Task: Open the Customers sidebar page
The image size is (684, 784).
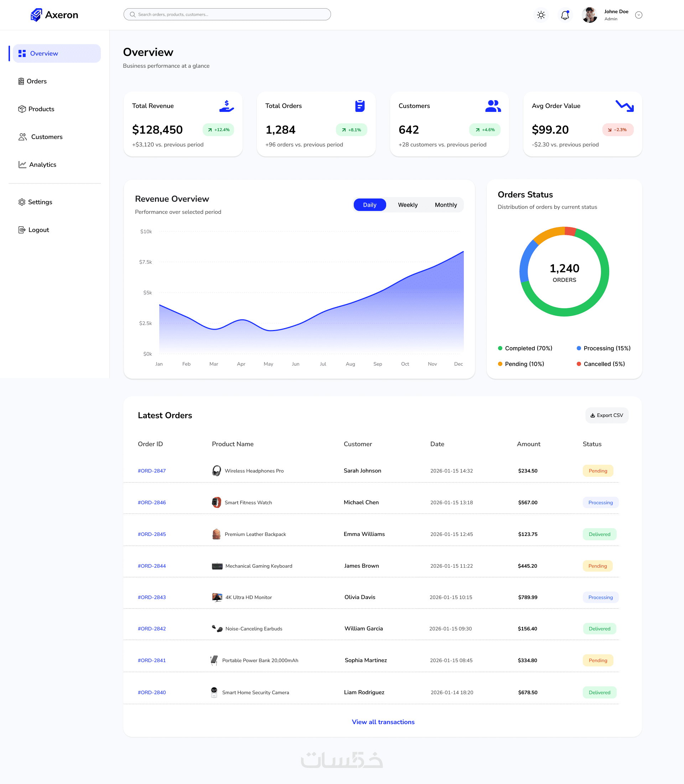Action: pos(46,137)
